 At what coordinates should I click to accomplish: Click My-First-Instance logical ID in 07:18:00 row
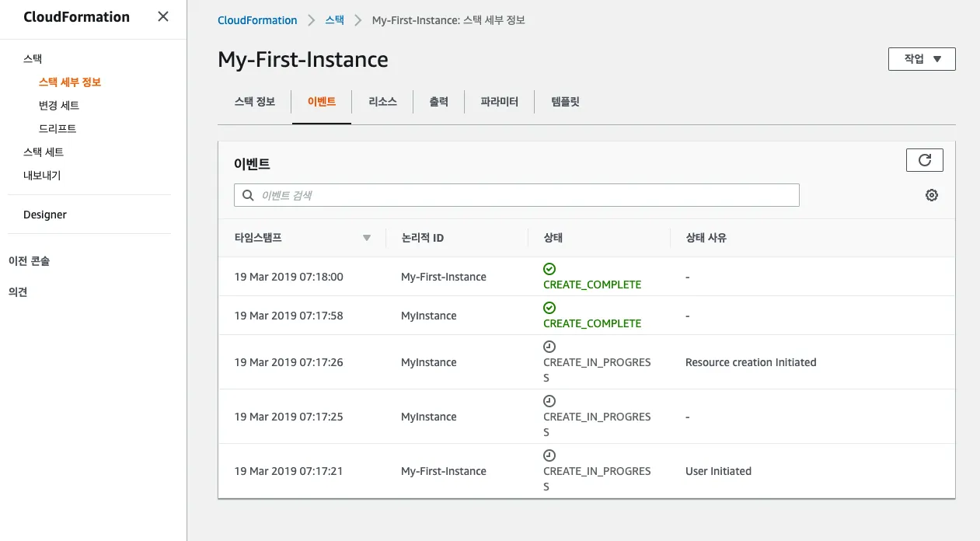click(x=444, y=277)
